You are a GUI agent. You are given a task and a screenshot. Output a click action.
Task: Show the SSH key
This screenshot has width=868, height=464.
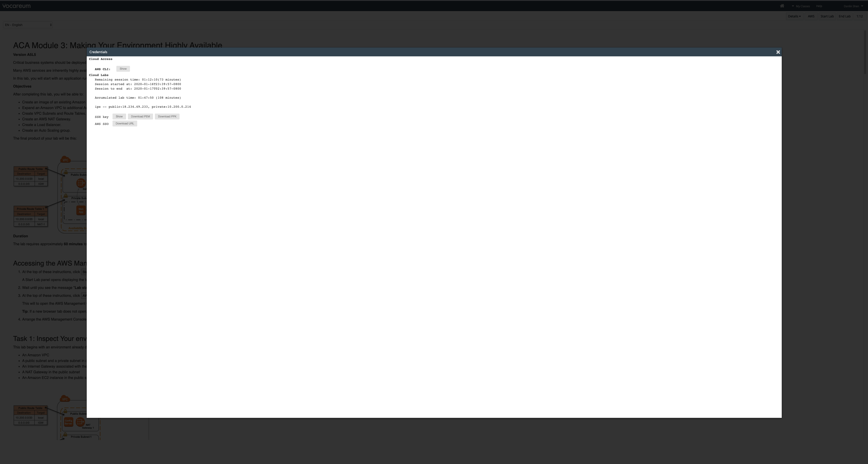click(x=119, y=117)
